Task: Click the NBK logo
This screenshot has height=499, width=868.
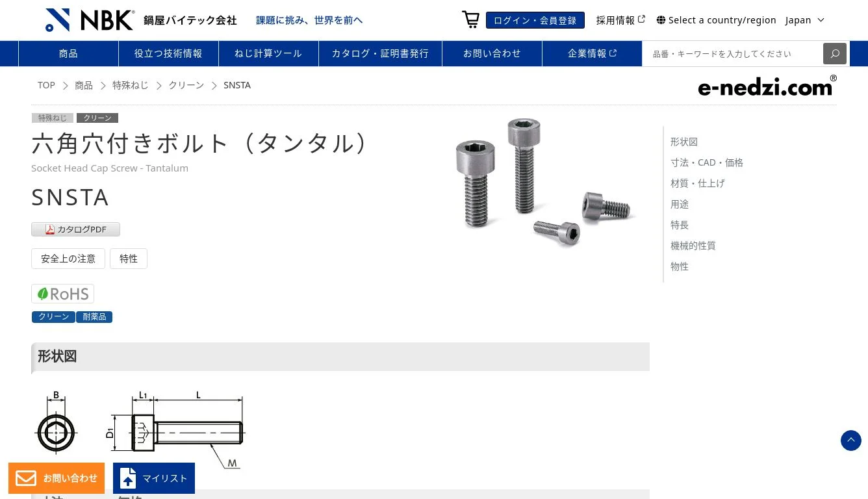Action: click(90, 19)
